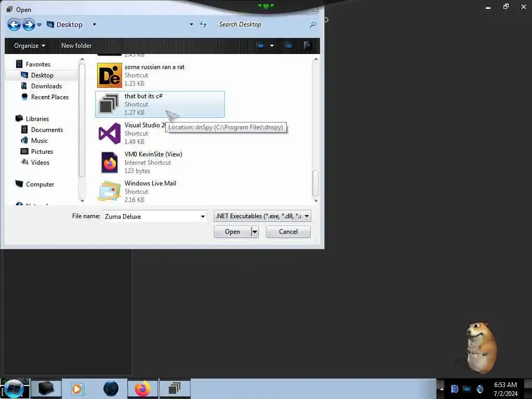Open Downloads in the navigation pane
Screen dimensions: 532x399
46,86
